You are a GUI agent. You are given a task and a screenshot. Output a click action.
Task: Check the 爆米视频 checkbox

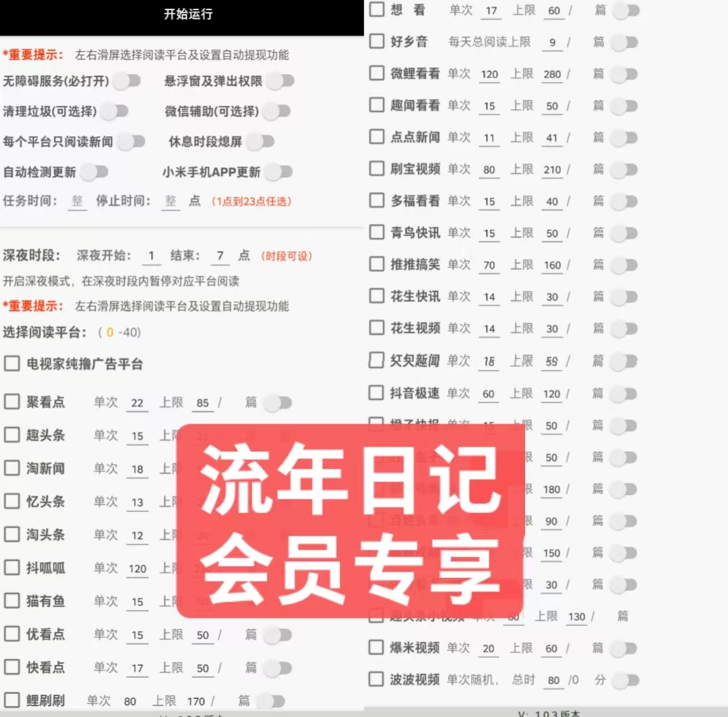[375, 648]
